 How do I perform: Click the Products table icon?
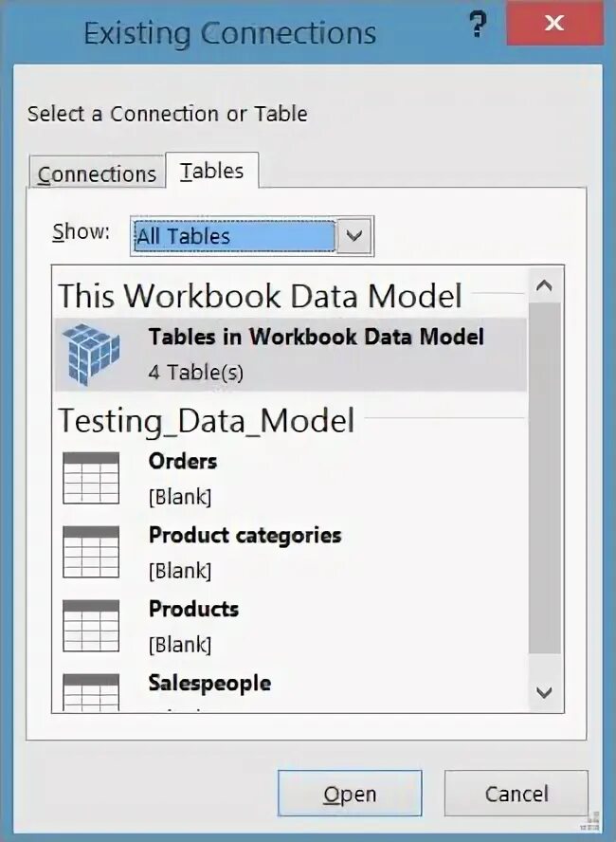(91, 626)
